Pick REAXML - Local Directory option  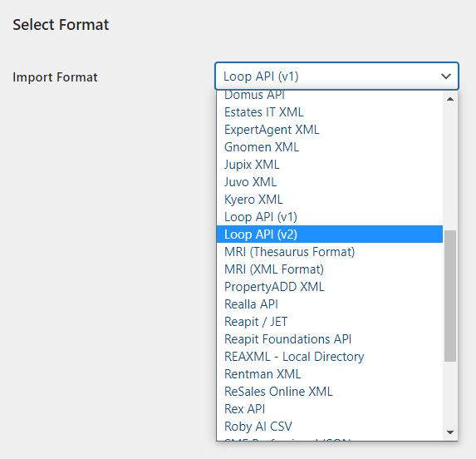pyautogui.click(x=330, y=357)
